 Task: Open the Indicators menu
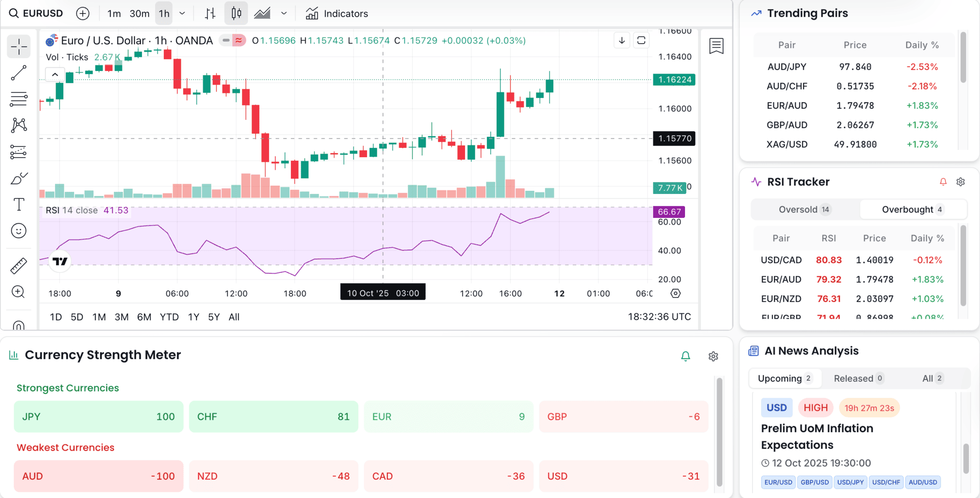pos(337,13)
